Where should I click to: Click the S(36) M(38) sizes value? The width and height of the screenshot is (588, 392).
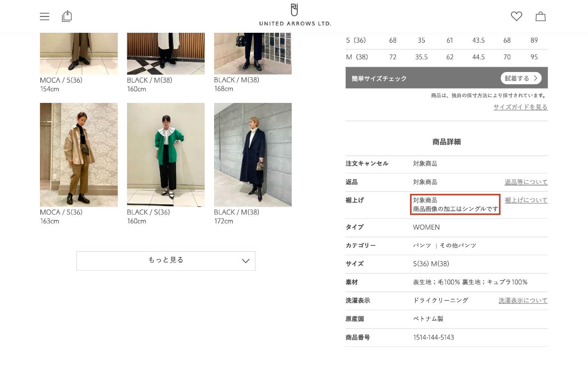point(431,264)
